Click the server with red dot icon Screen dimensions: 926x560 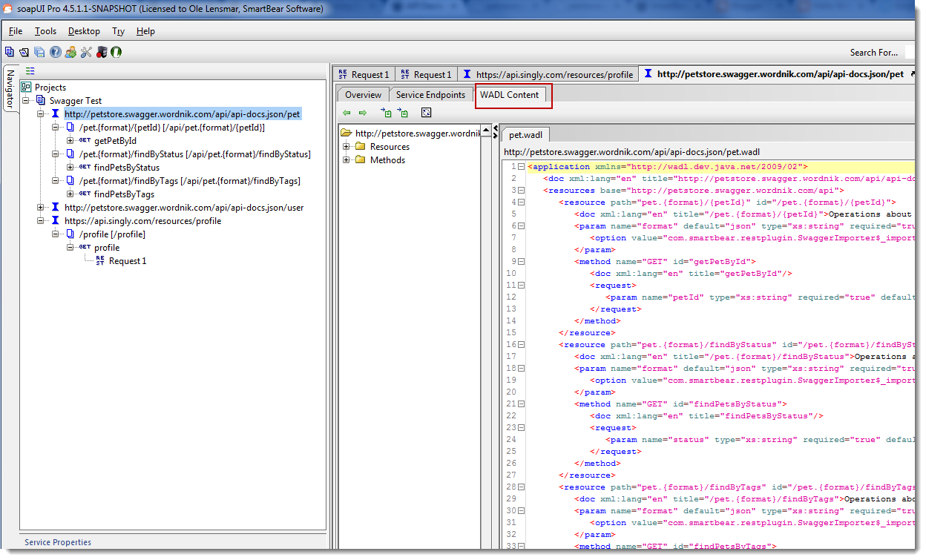102,52
